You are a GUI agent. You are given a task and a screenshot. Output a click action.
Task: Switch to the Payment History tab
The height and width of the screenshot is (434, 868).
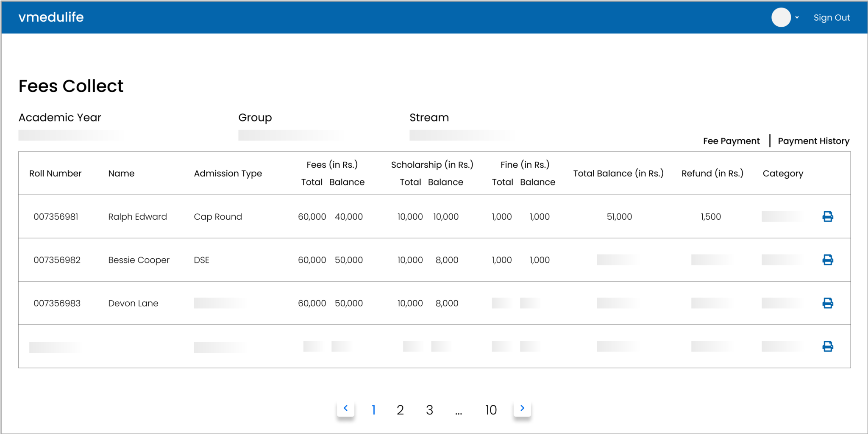813,141
